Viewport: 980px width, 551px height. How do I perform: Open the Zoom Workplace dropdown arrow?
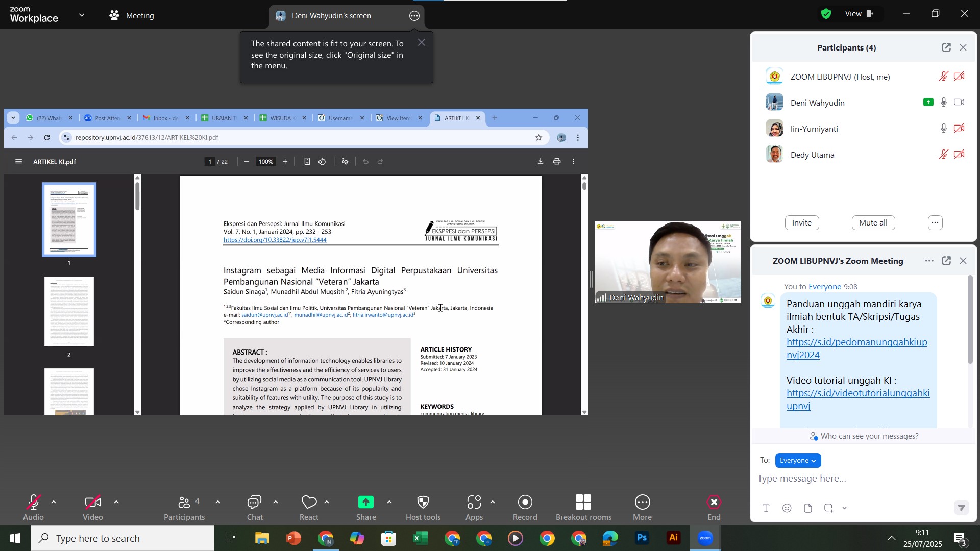tap(82, 15)
